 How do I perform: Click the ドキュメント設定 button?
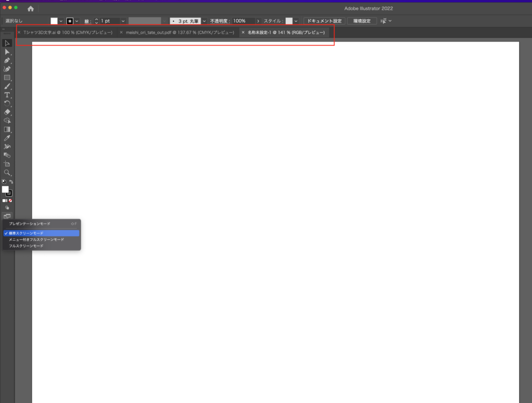tap(324, 21)
